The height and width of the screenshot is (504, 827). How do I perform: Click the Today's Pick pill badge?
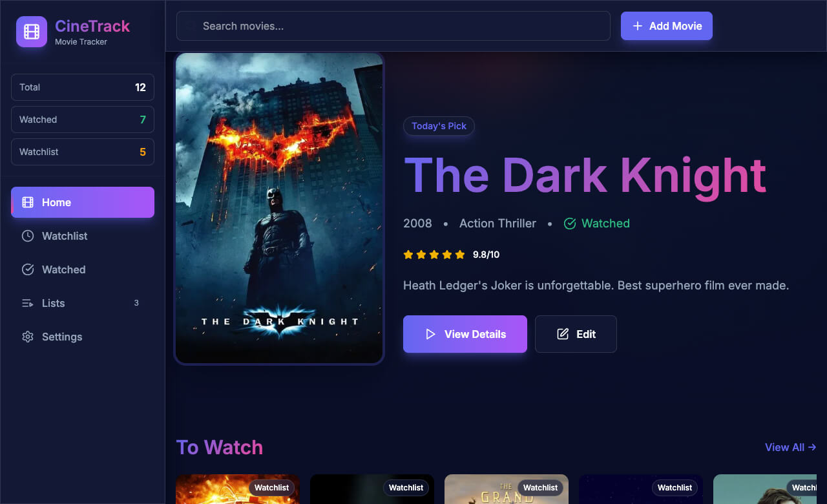(439, 126)
